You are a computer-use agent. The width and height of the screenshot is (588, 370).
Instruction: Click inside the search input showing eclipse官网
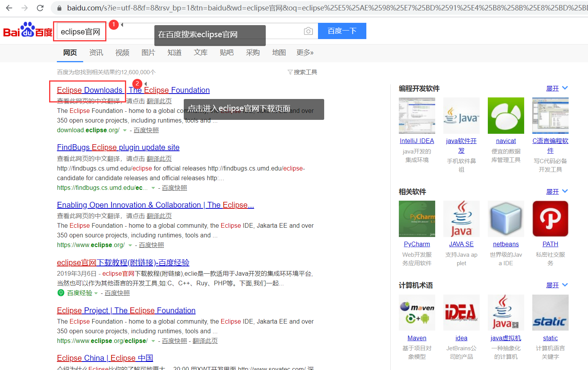(79, 31)
